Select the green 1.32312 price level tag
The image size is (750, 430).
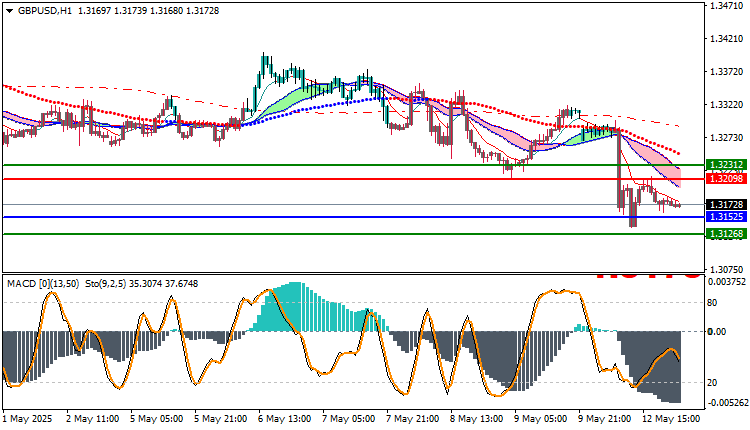click(726, 165)
